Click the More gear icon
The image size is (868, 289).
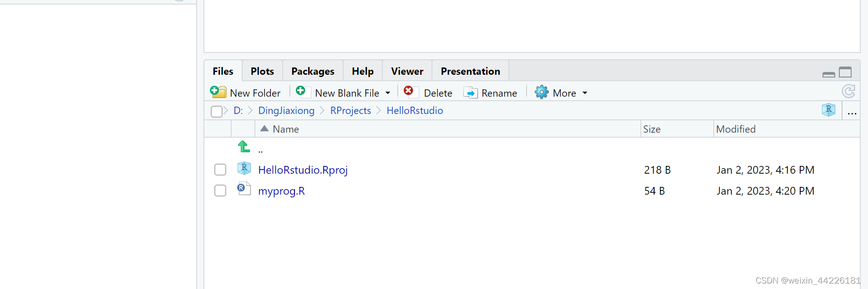pyautogui.click(x=542, y=93)
